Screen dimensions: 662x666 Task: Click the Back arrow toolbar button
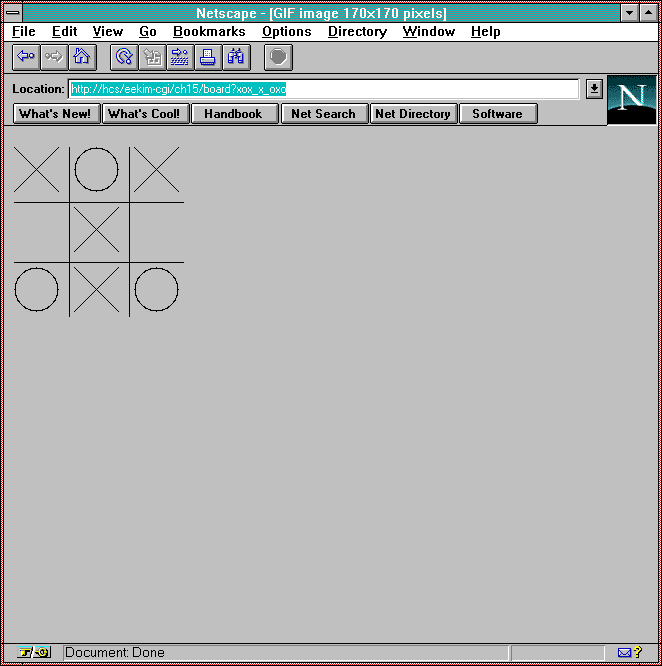click(x=26, y=57)
